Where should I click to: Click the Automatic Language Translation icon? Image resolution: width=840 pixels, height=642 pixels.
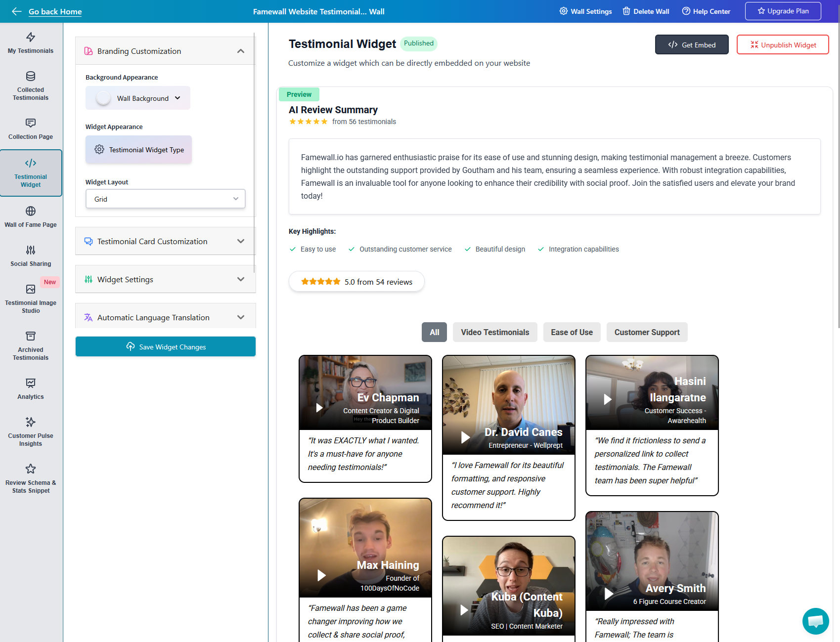pyautogui.click(x=88, y=317)
